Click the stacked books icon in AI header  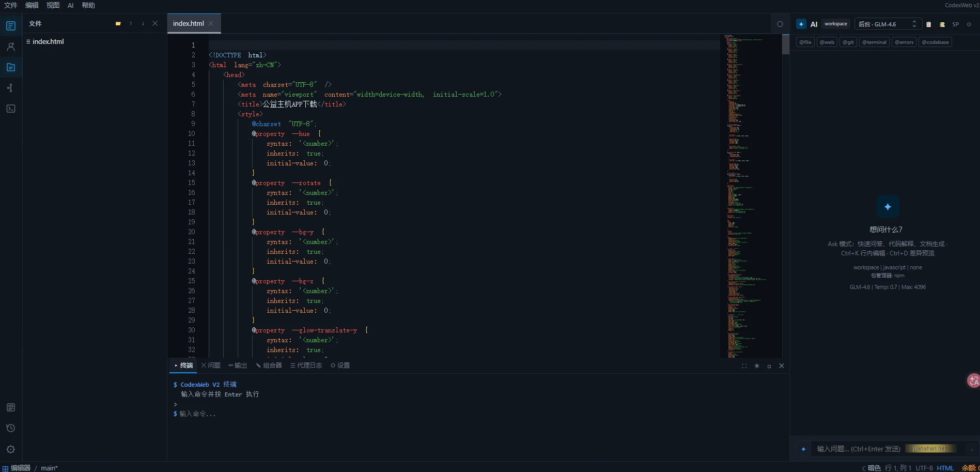tap(942, 24)
